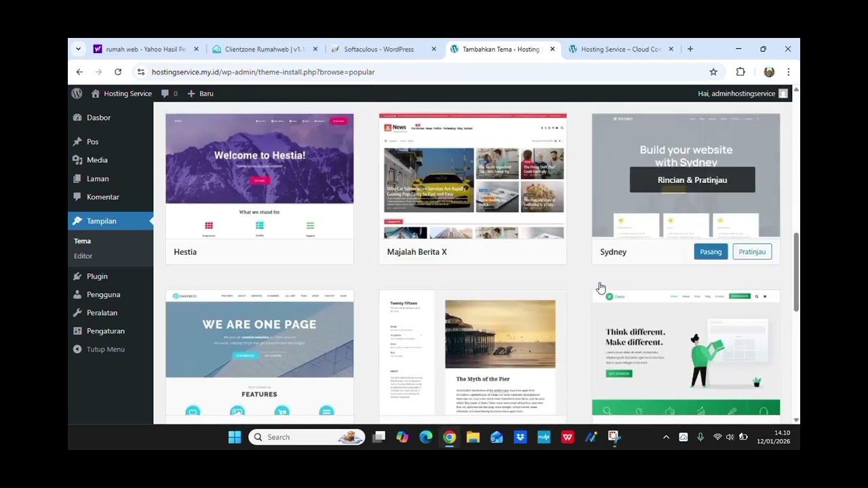This screenshot has height=488, width=868.
Task: Open File Explorer from taskbar
Action: 473,437
